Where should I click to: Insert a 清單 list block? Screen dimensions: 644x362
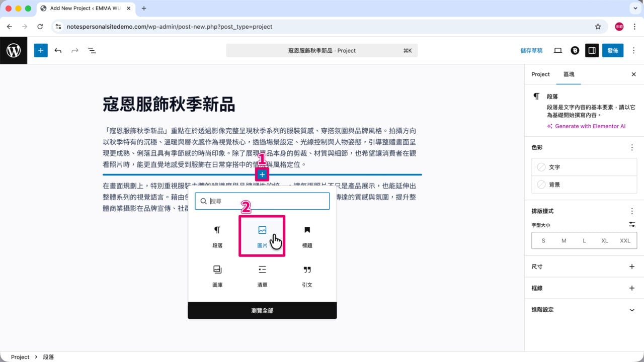(262, 276)
